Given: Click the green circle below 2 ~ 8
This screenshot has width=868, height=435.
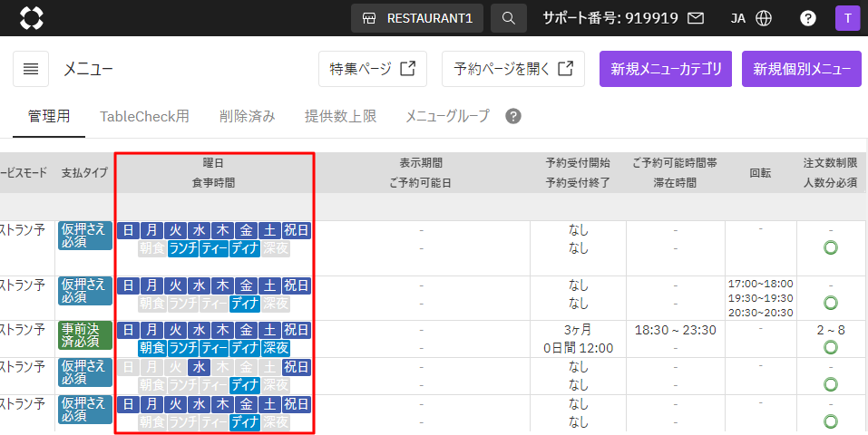Looking at the screenshot, I should 830,348.
